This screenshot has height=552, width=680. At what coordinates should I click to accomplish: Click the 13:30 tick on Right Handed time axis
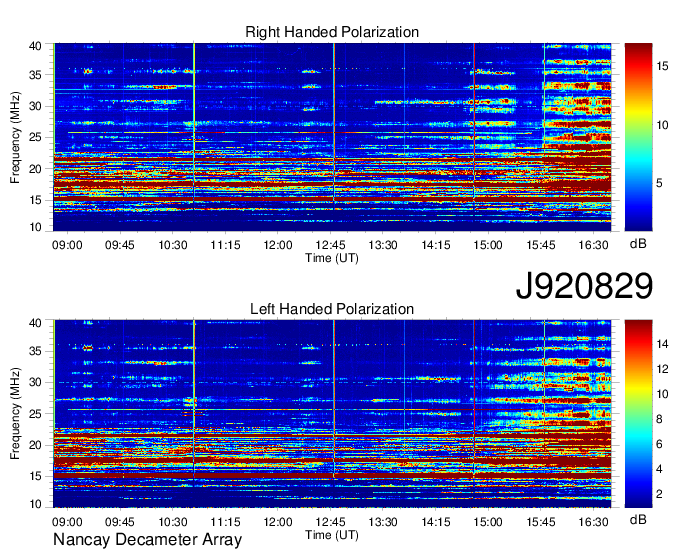tap(383, 245)
